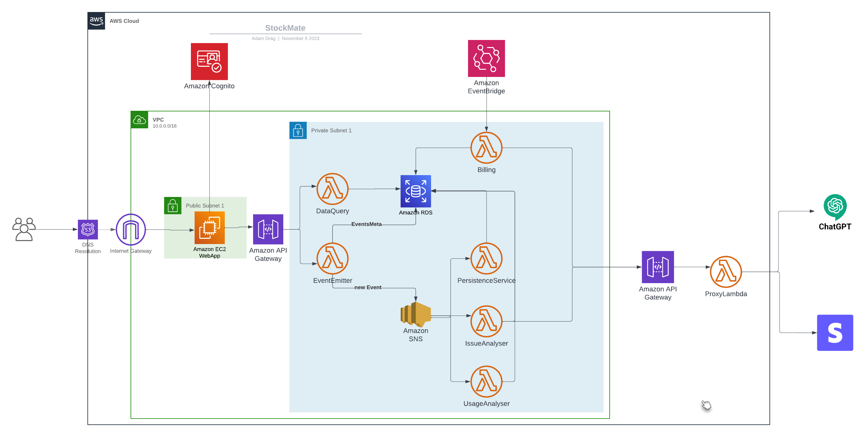Image resolution: width=868 pixels, height=437 pixels.
Task: Click the 'IssueAnalyser' caption text
Action: [x=486, y=343]
